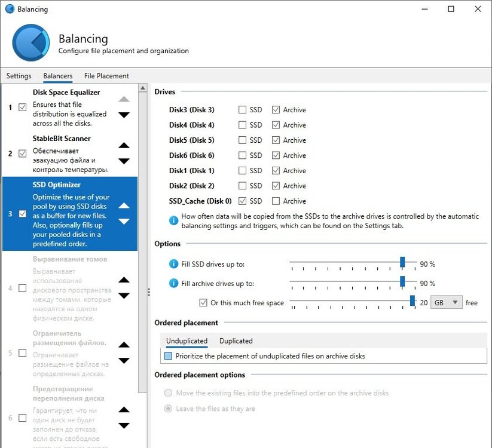Move balancer number 4 down in list
Viewport: 492px width, 448px height.
124,296
